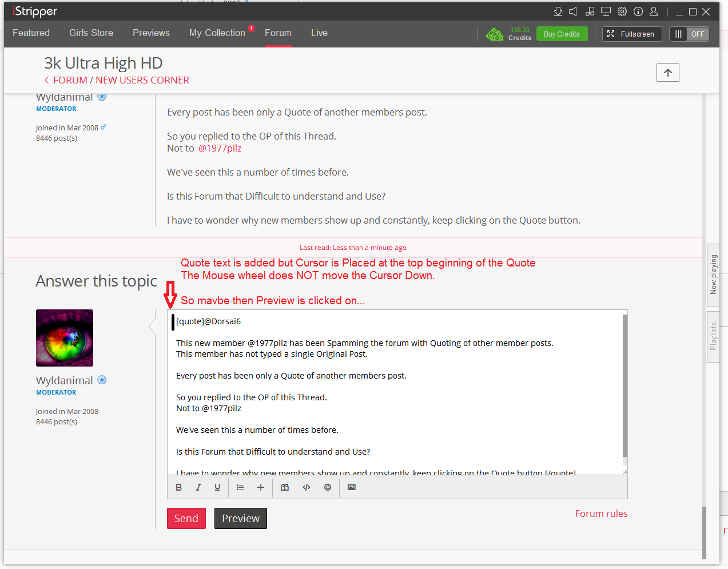The height and width of the screenshot is (569, 728).
Task: Click the notification badge on My Collection
Action: (x=251, y=29)
